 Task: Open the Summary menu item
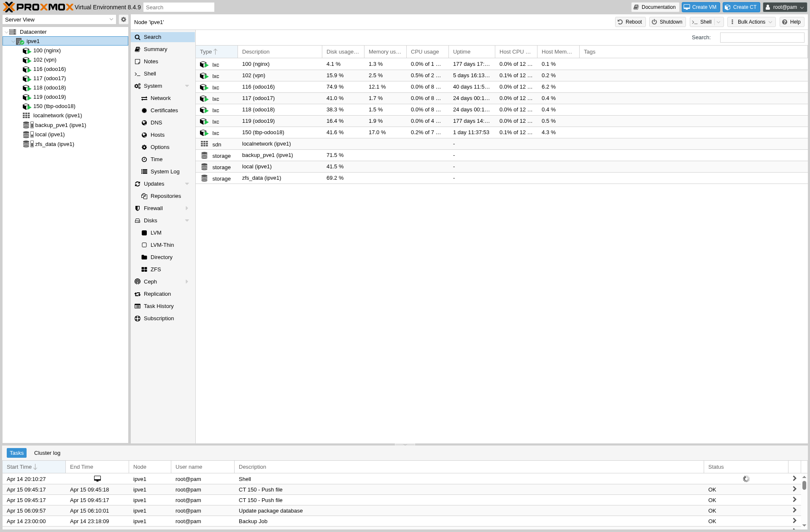coord(155,49)
